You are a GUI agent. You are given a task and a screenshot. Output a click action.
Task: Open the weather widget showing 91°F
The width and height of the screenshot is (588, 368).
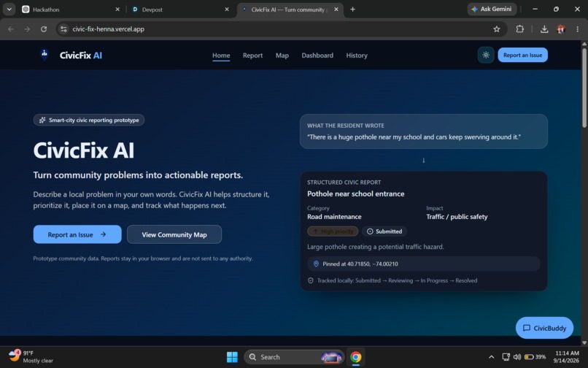pyautogui.click(x=31, y=357)
